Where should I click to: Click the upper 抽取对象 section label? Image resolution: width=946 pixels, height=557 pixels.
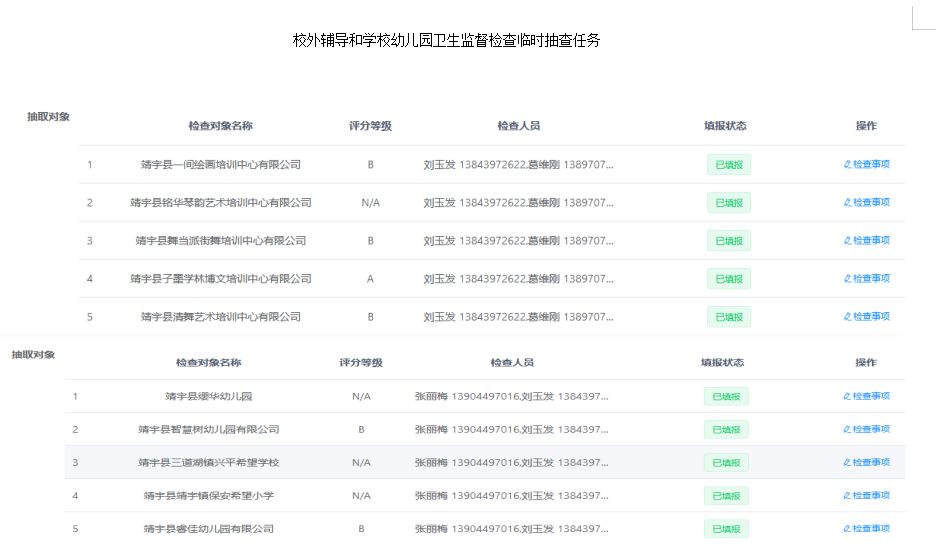[48, 117]
